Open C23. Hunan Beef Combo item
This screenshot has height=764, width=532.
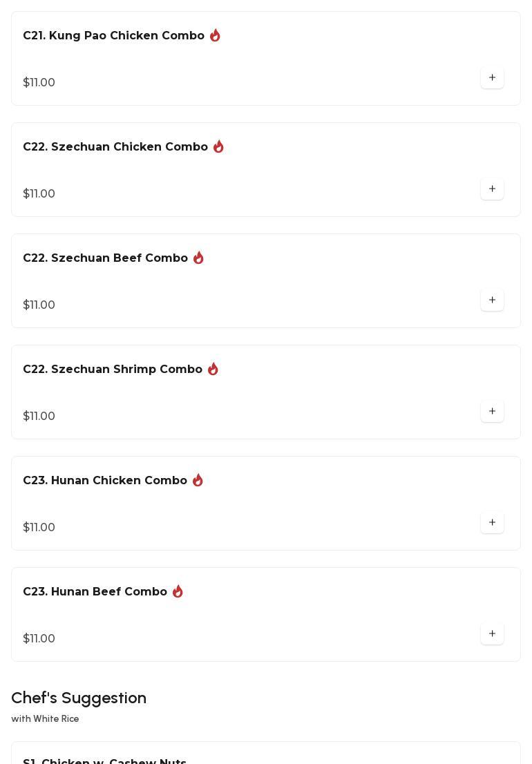(x=95, y=592)
